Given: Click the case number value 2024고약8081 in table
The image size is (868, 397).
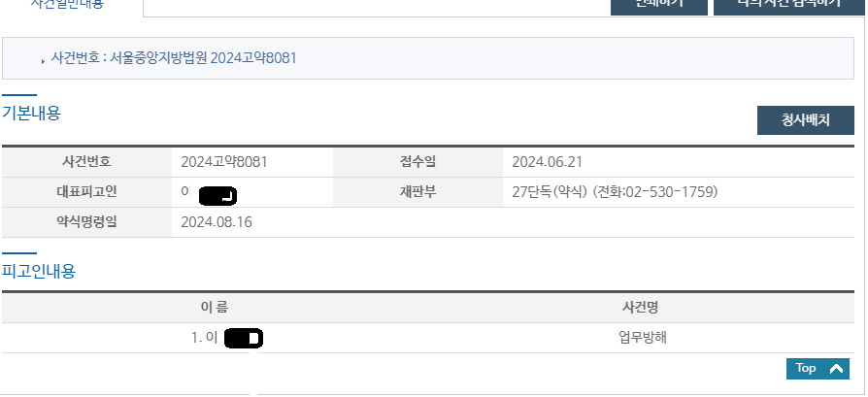Looking at the screenshot, I should pos(223,162).
